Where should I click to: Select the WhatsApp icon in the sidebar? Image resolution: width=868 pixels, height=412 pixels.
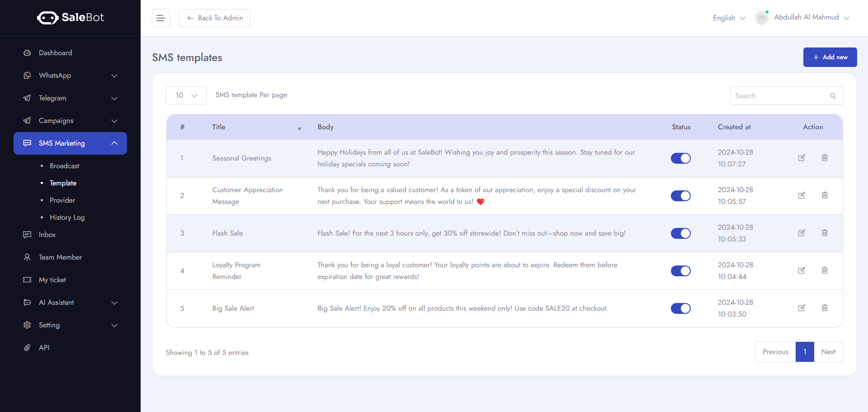pos(27,75)
